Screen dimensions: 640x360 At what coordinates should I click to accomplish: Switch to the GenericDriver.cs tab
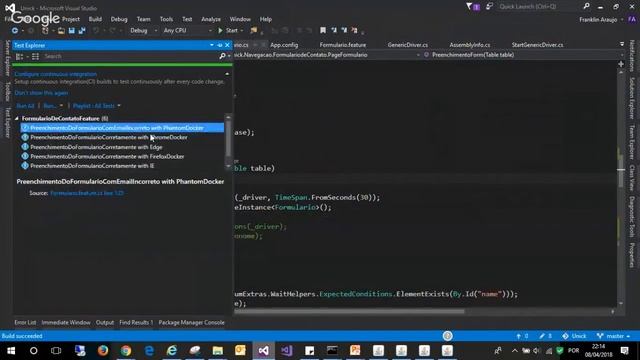pyautogui.click(x=407, y=45)
